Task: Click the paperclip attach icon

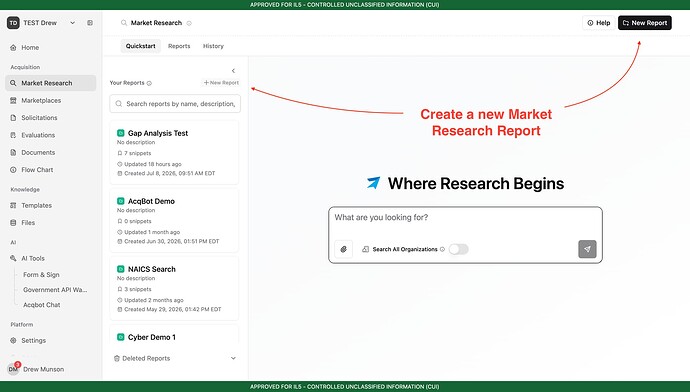Action: [x=344, y=249]
